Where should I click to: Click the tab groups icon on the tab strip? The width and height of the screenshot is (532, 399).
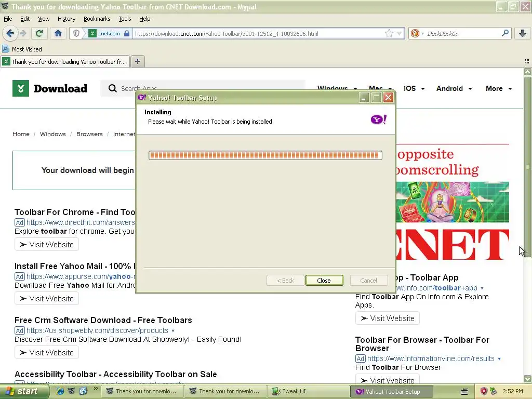527,61
